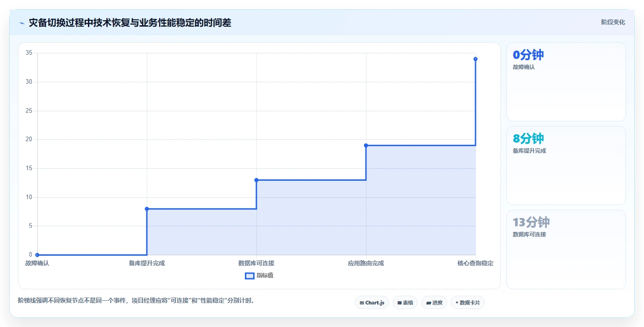The height and width of the screenshot is (327, 644).
Task: Click the data point at value 8
Action: (x=147, y=209)
